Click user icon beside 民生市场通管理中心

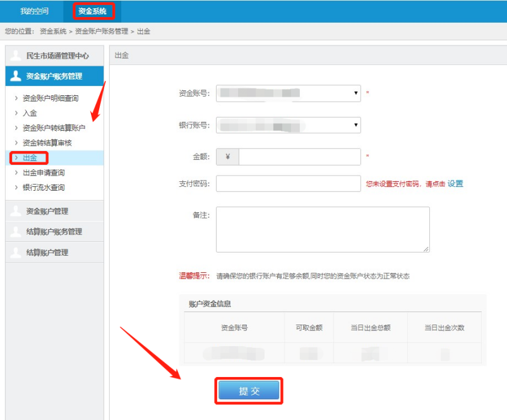click(15, 56)
